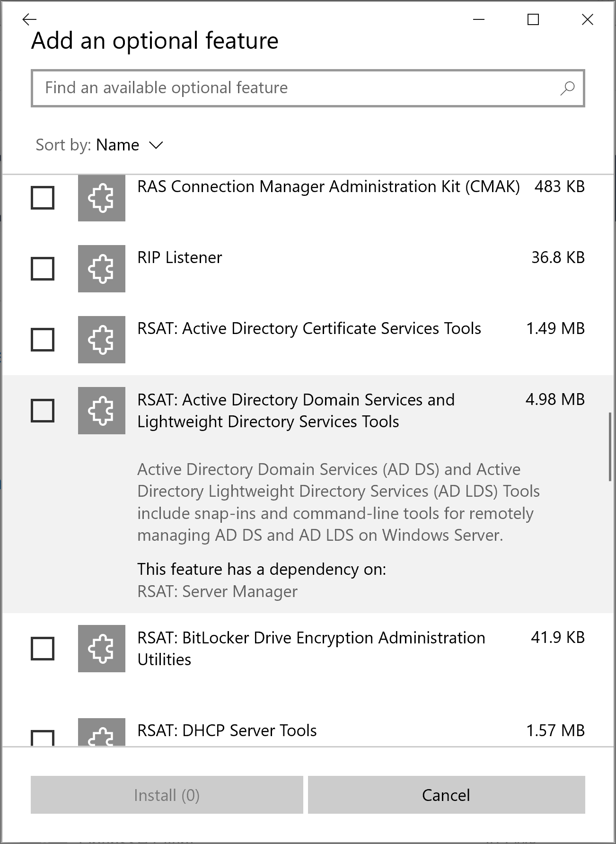
Task: Click the disabled Install (0) button
Action: pyautogui.click(x=167, y=795)
